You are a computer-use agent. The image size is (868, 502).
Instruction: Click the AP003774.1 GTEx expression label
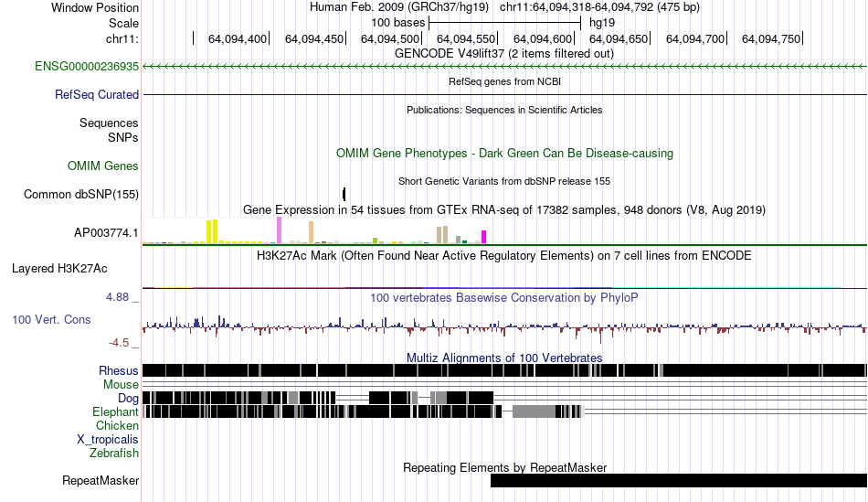pos(106,233)
